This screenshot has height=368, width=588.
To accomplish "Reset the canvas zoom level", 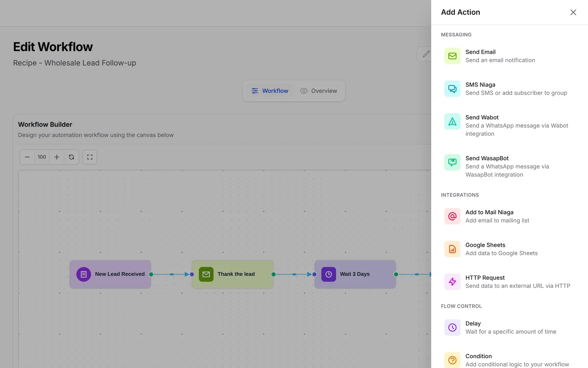I will coord(71,157).
